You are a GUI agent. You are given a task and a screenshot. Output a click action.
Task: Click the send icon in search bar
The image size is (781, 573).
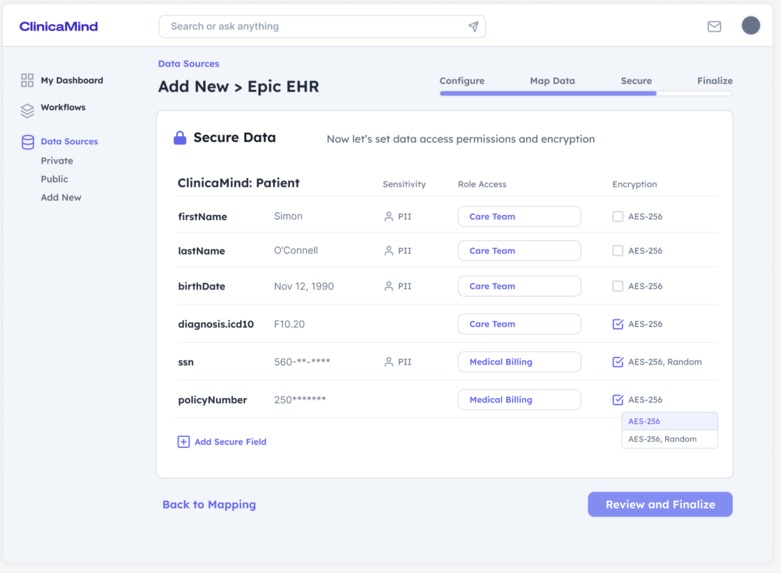(473, 26)
